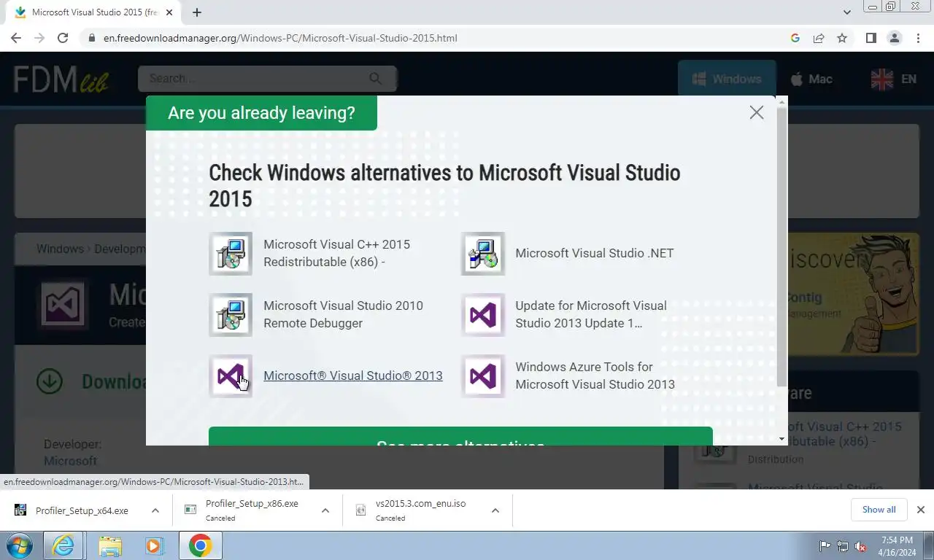Viewport: 934px width, 560px height.
Task: Click the search magnifier icon
Action: click(375, 78)
